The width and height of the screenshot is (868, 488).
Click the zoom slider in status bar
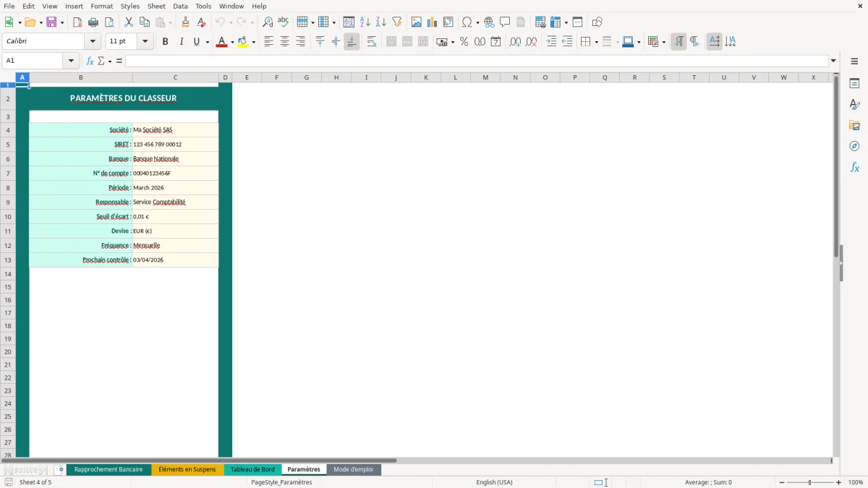click(810, 482)
